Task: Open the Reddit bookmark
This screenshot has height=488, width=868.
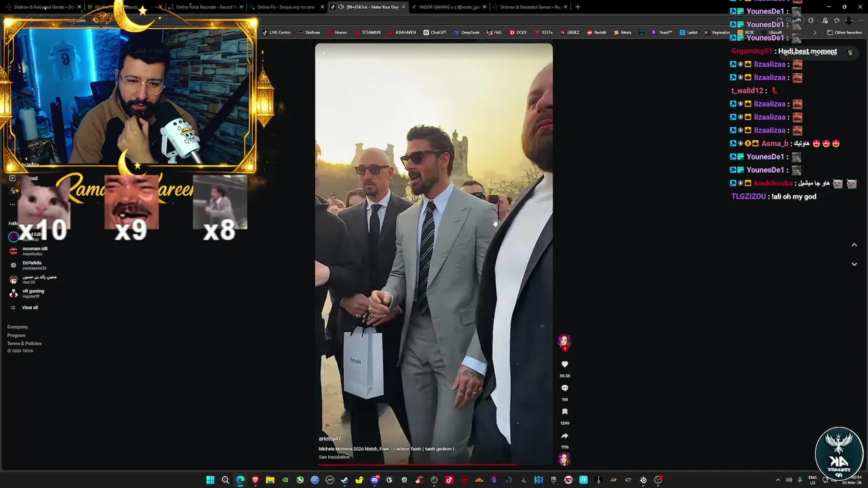Action: [596, 33]
